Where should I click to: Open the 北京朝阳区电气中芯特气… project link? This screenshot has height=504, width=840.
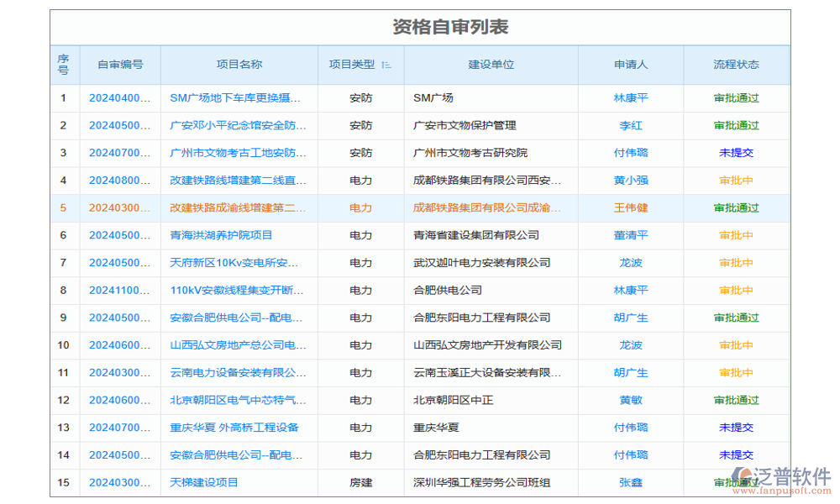click(238, 400)
